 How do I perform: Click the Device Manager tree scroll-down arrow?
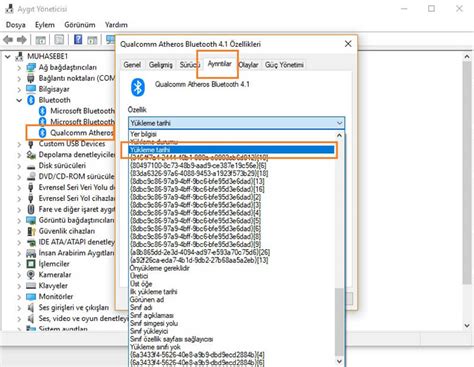(467, 325)
